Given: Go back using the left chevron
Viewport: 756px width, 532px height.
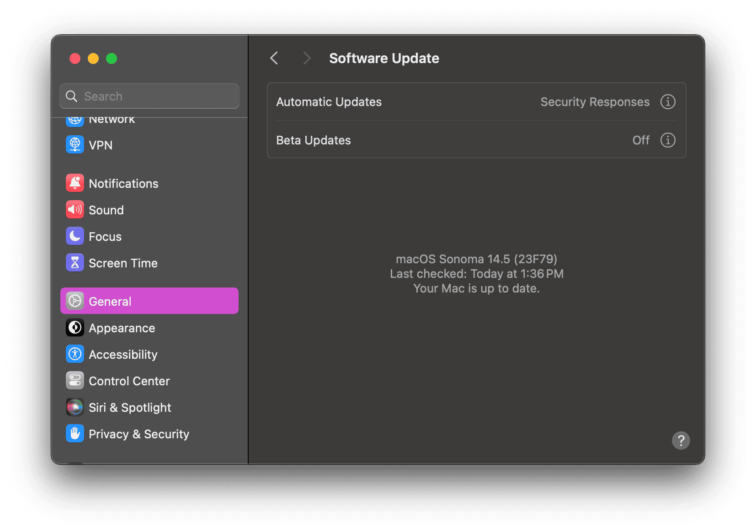Looking at the screenshot, I should (274, 59).
